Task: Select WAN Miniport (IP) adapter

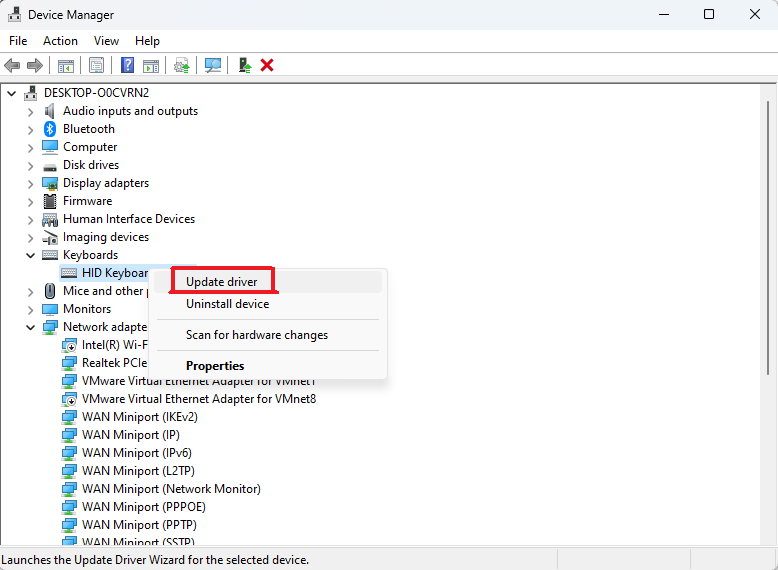Action: pyautogui.click(x=130, y=435)
